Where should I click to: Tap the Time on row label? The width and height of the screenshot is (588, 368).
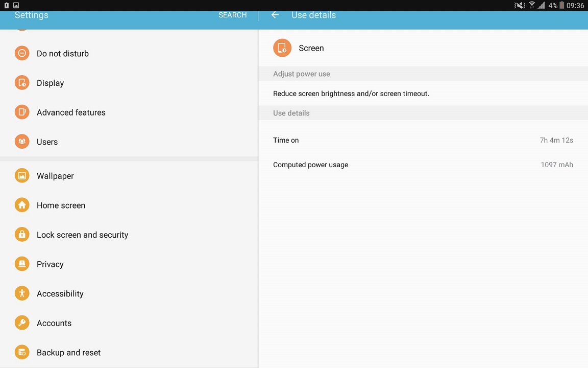[286, 140]
